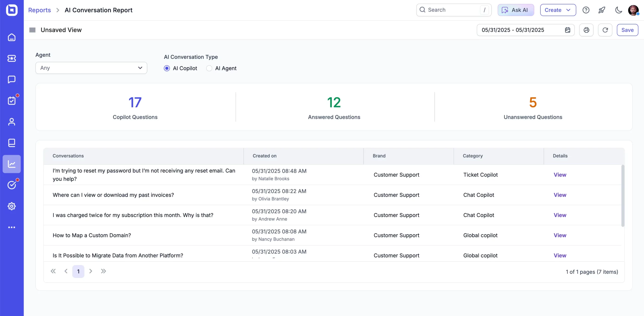Viewport: 644px width, 316px height.
Task: Open the Create dropdown menu
Action: [558, 10]
